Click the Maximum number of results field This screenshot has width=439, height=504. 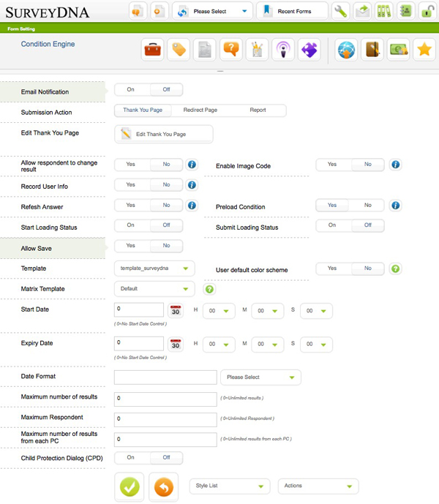165,399
